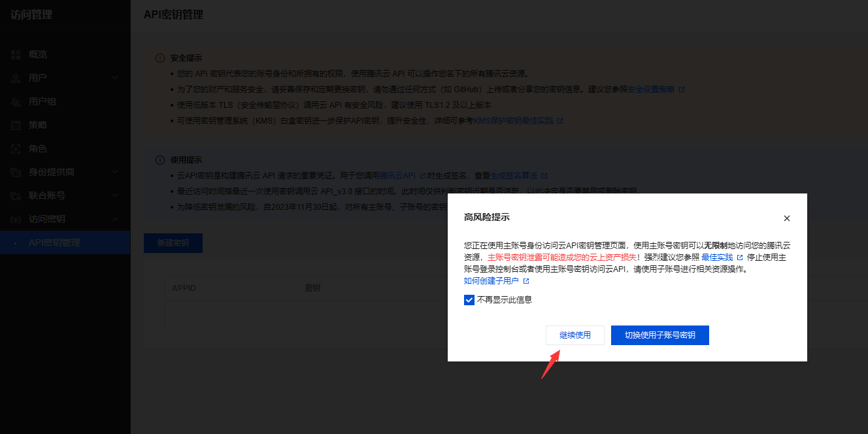The height and width of the screenshot is (434, 868).
Task: Click 切换使用子账号密钥 button
Action: [x=660, y=335]
